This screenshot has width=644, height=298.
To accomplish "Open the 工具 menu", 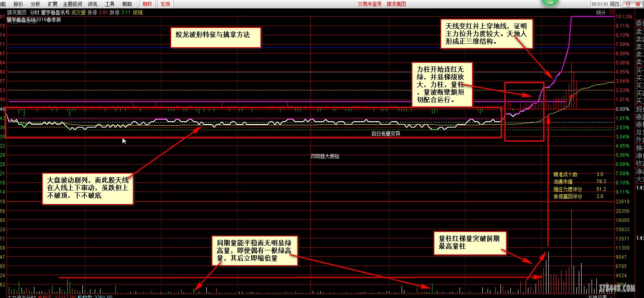I will click(x=110, y=4).
